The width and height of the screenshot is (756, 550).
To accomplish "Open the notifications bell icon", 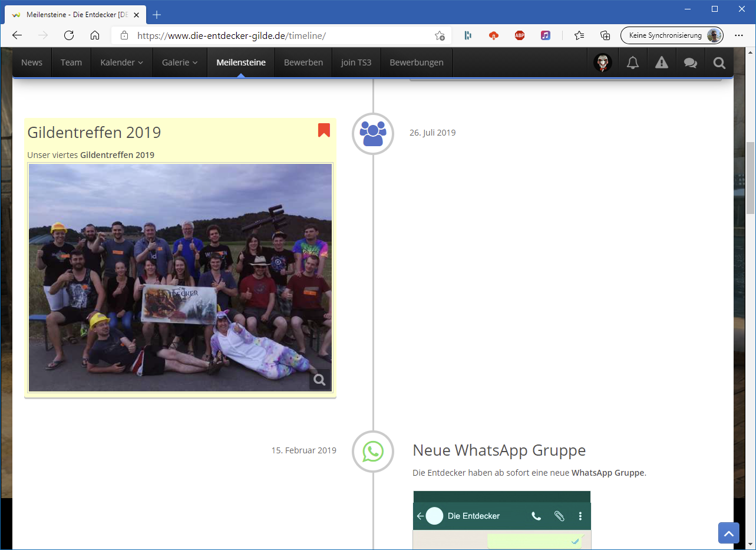I will click(x=633, y=62).
